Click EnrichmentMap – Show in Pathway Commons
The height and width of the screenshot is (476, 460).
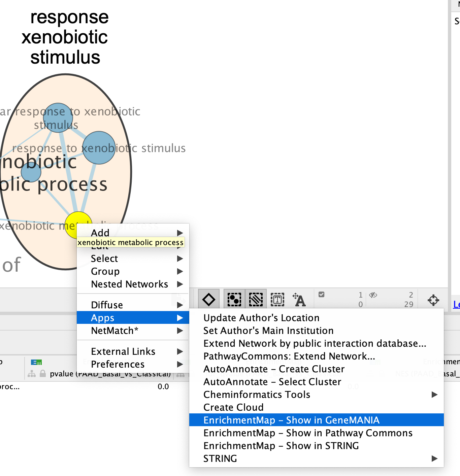pos(308,433)
